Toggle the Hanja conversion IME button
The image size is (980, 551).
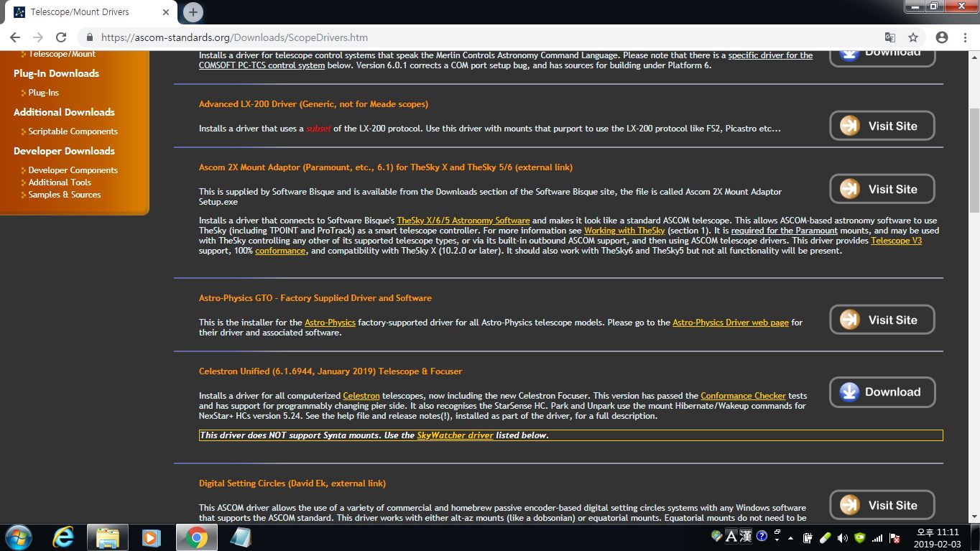(x=746, y=536)
